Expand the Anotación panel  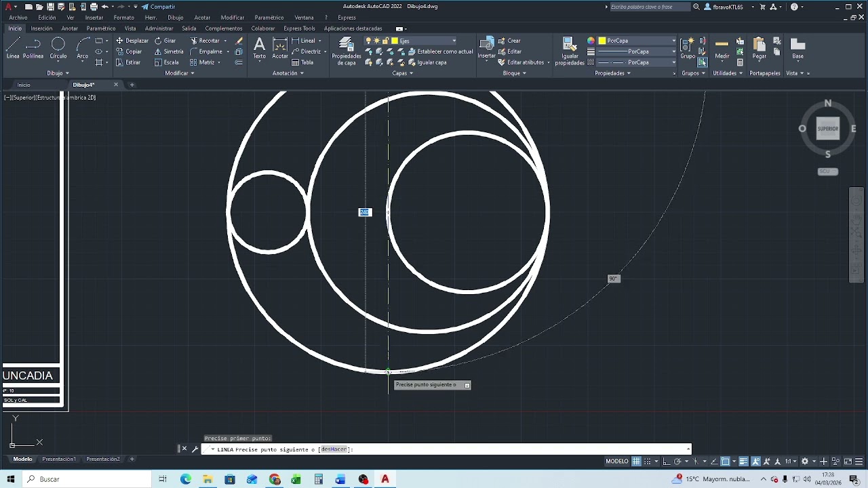pos(288,73)
